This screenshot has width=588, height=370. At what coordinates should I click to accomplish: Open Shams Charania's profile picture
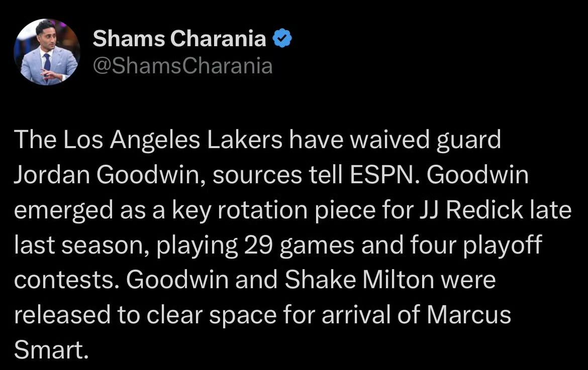(x=47, y=52)
